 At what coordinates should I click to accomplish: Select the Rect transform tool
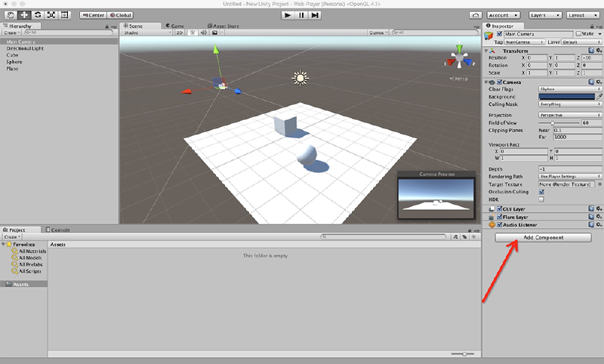(64, 14)
